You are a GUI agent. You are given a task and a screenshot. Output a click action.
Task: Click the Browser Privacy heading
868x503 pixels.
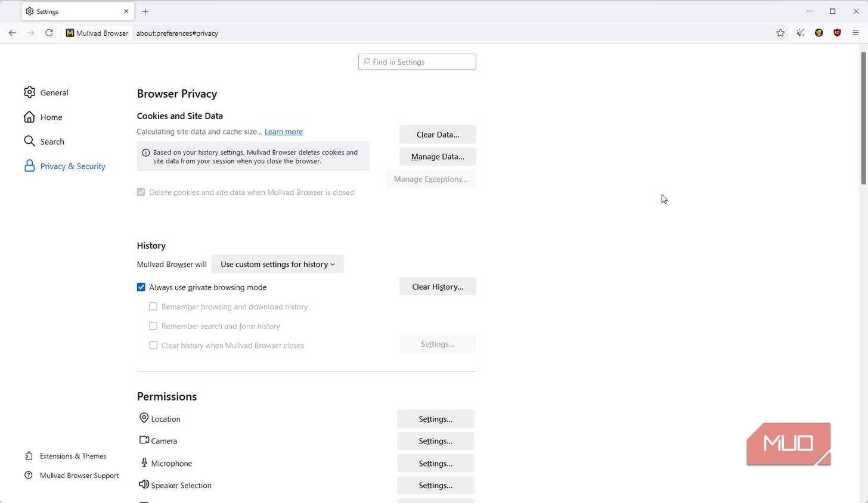[177, 94]
